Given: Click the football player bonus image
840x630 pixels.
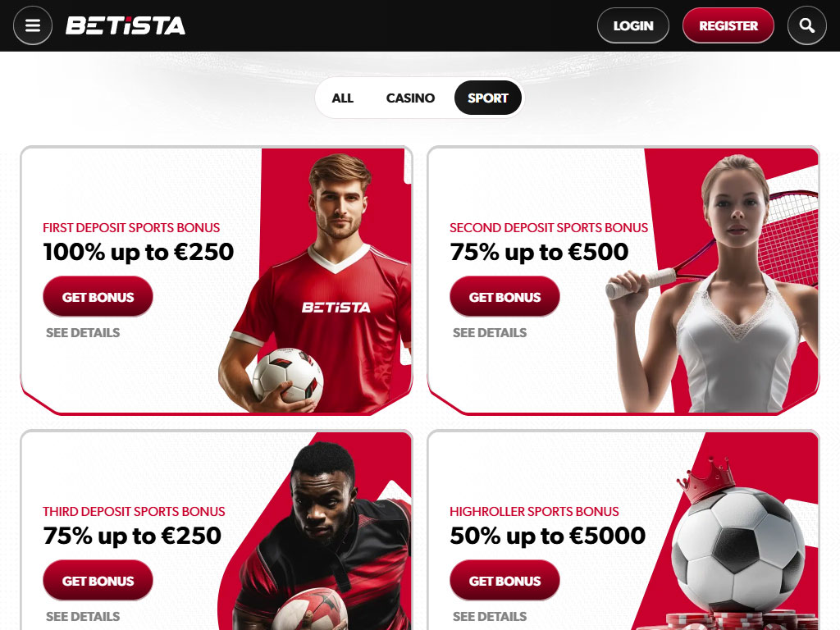Looking at the screenshot, I should click(316, 283).
